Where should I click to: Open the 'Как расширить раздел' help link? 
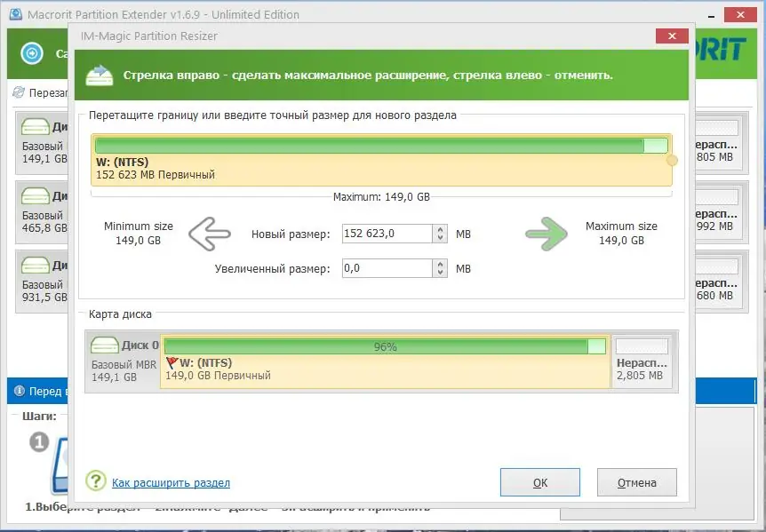[x=171, y=482]
